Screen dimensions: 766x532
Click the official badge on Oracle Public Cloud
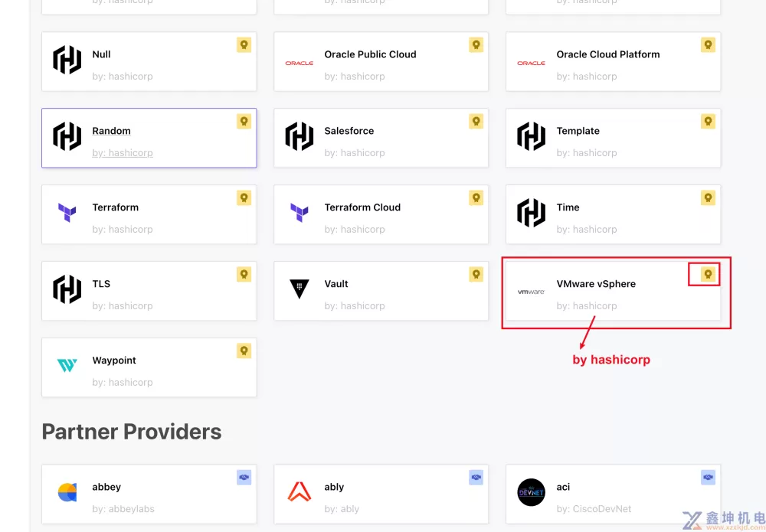point(476,45)
